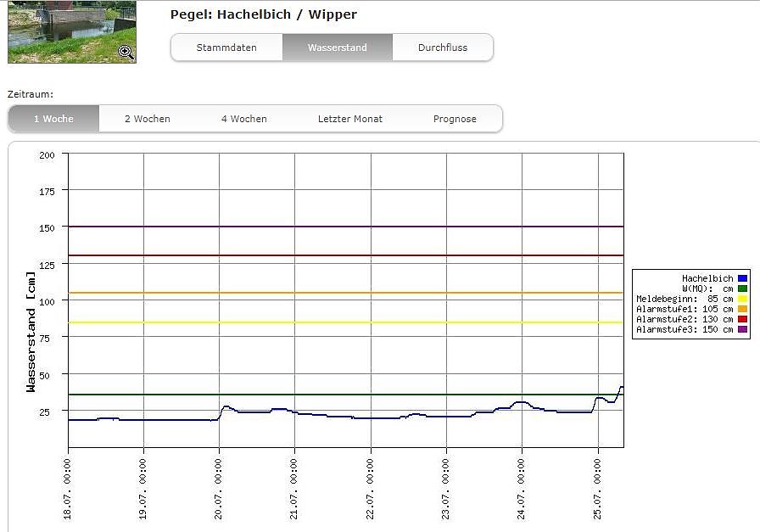The image size is (760, 532).
Task: Click the Pegel: Hachelbich / Wipper heading
Action: [x=263, y=14]
